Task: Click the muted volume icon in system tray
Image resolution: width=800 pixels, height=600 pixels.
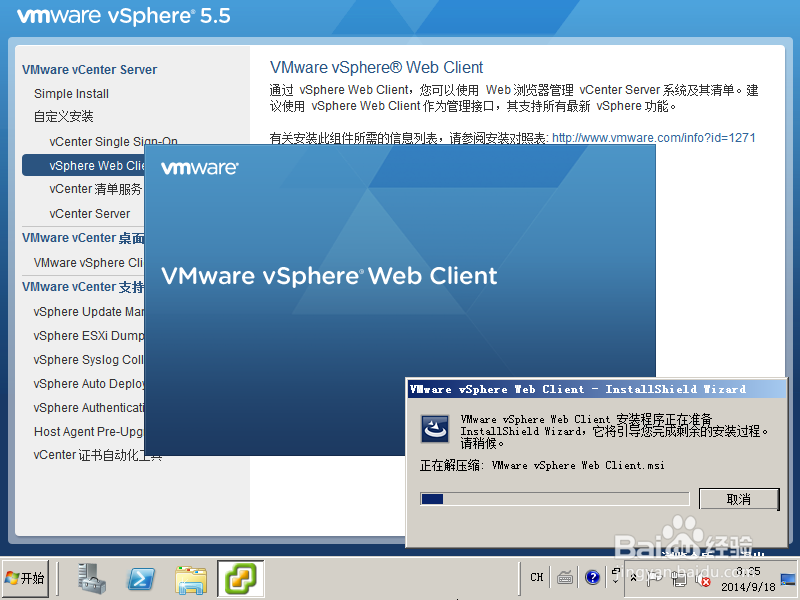Action: [x=702, y=578]
